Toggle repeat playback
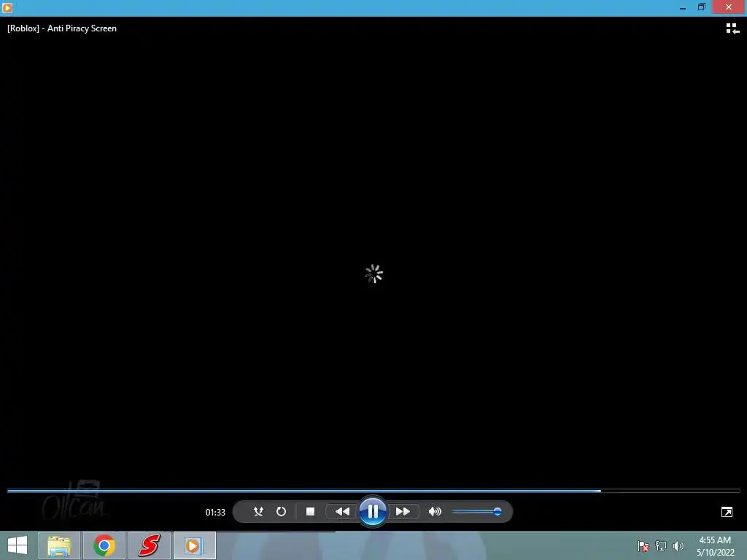Screen dimensions: 747x560 click(281, 511)
